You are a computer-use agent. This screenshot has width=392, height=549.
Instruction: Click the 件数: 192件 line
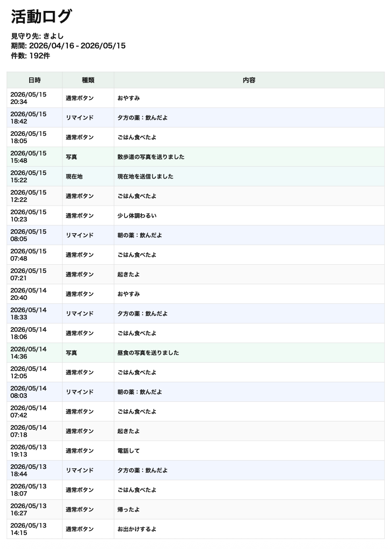tap(31, 56)
